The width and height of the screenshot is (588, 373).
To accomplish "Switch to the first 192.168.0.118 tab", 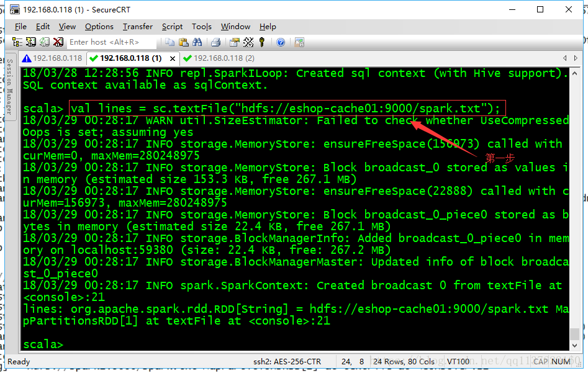I will tap(52, 58).
